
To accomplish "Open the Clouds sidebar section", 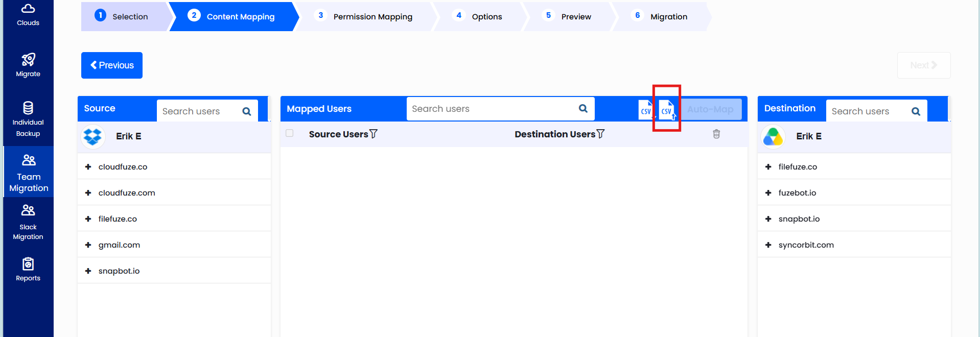I will 28,15.
